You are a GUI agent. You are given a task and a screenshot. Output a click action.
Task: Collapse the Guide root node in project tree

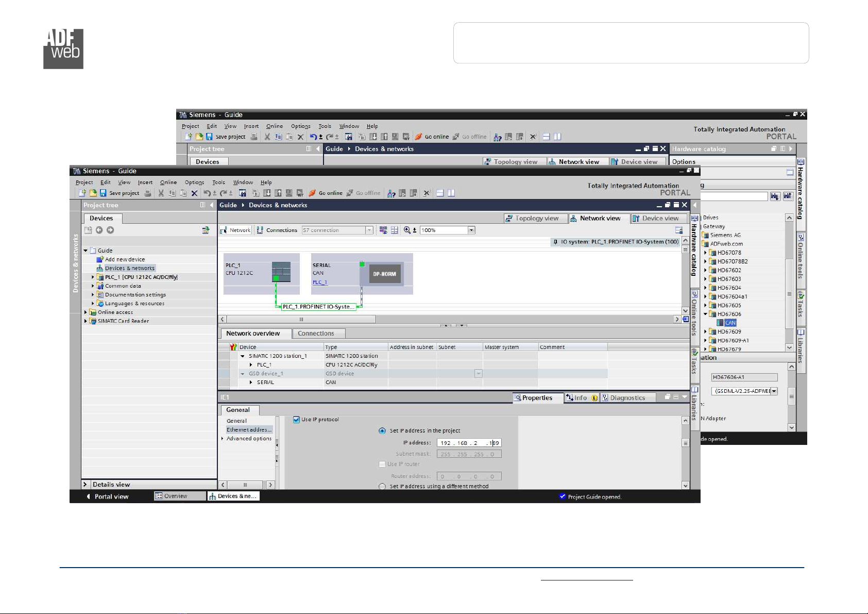click(86, 251)
